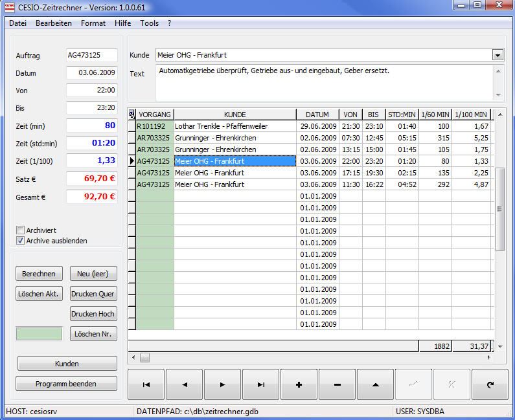Go to next record in navigator
Viewport: 515px width, 420px height.
[222, 384]
